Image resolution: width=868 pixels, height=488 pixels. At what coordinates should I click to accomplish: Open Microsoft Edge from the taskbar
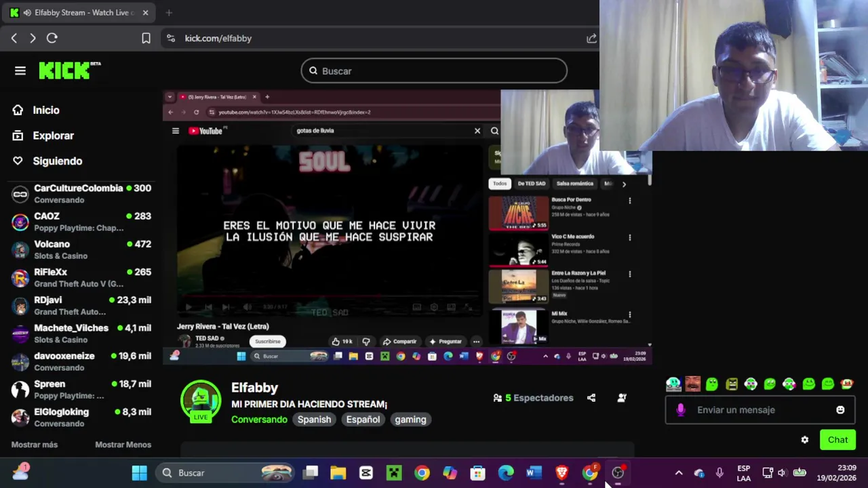(506, 472)
